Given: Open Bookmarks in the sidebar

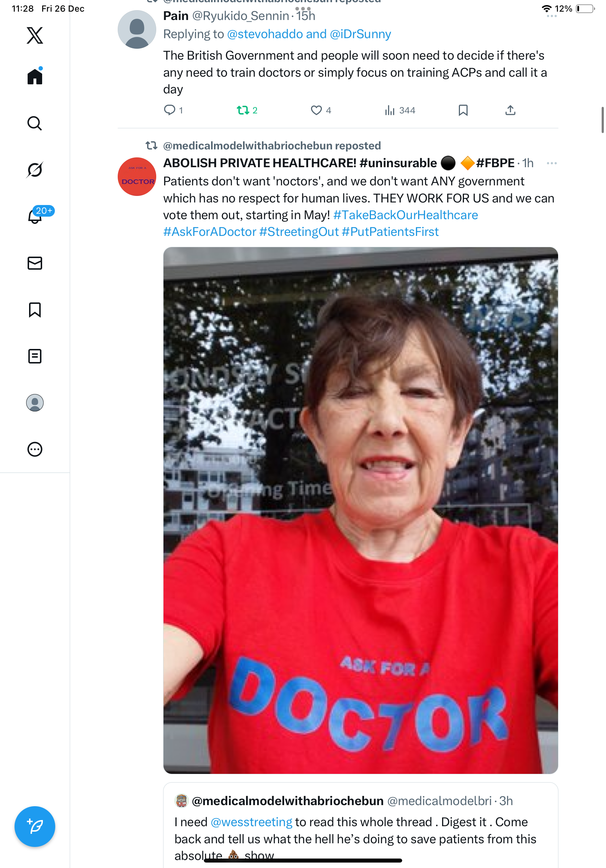Looking at the screenshot, I should tap(35, 310).
